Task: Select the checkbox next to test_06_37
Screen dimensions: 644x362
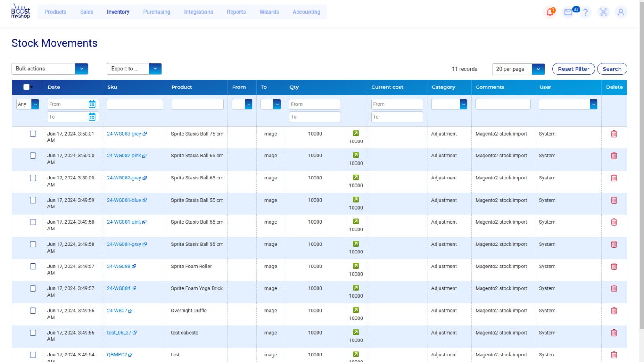Action: click(33, 333)
